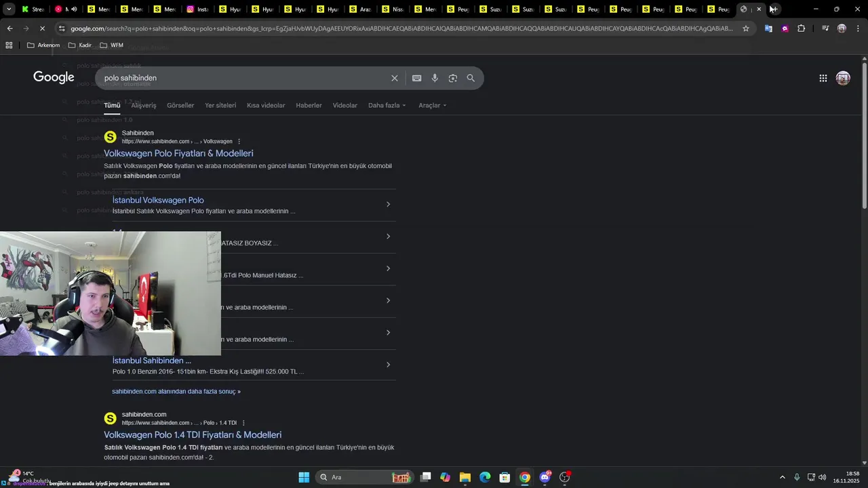Viewport: 868px width, 488px height.
Task: Show hidden system tray icons
Action: 782,477
